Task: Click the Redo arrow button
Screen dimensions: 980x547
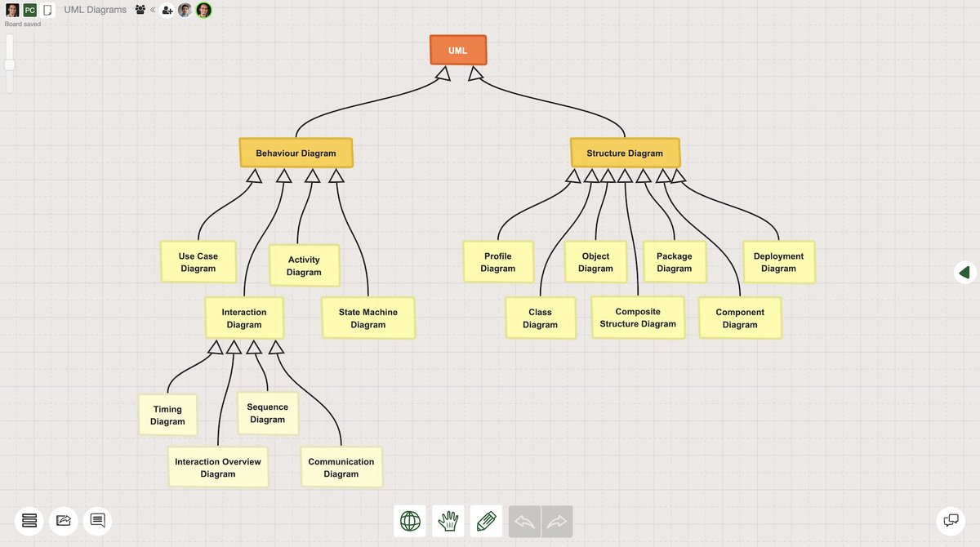Action: pos(556,521)
